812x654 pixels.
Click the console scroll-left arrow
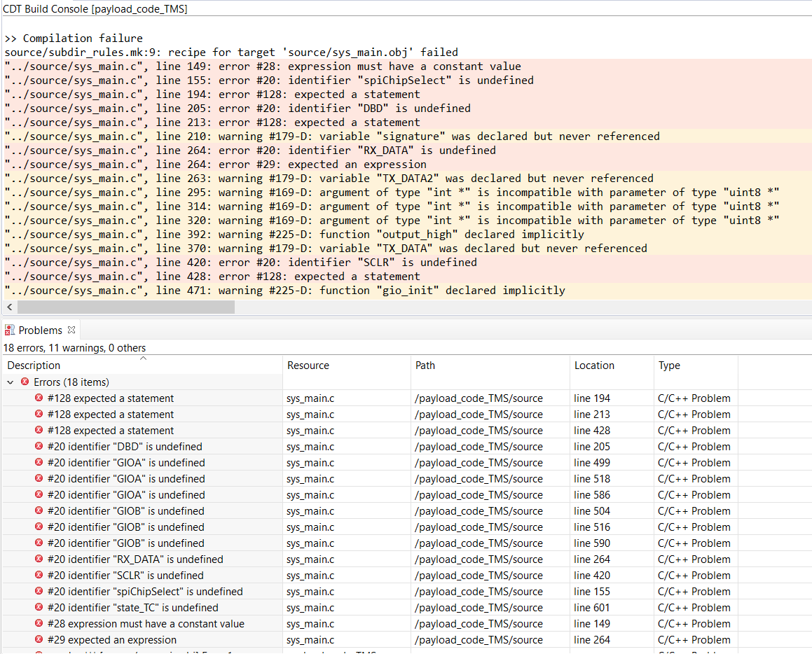pos(8,307)
